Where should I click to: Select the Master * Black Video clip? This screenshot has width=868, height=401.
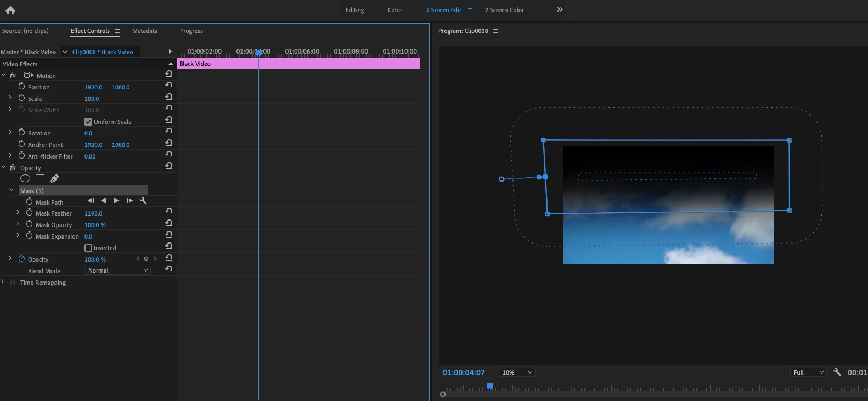pyautogui.click(x=29, y=52)
